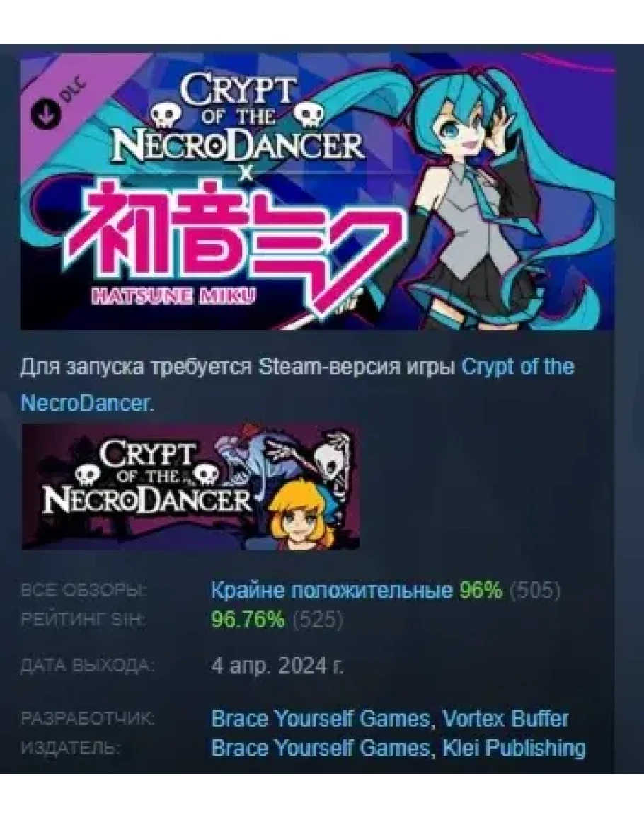Open the Crypt of the NecroDancer text link
The height and width of the screenshot is (818, 644).
point(297,385)
